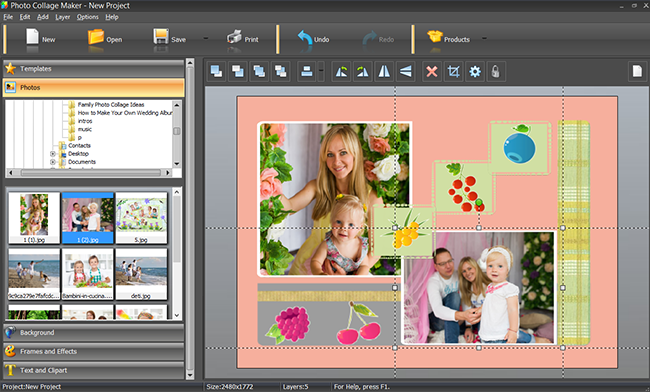Select thumbnail 1 (2).jpg
The width and height of the screenshot is (650, 392).
87,218
